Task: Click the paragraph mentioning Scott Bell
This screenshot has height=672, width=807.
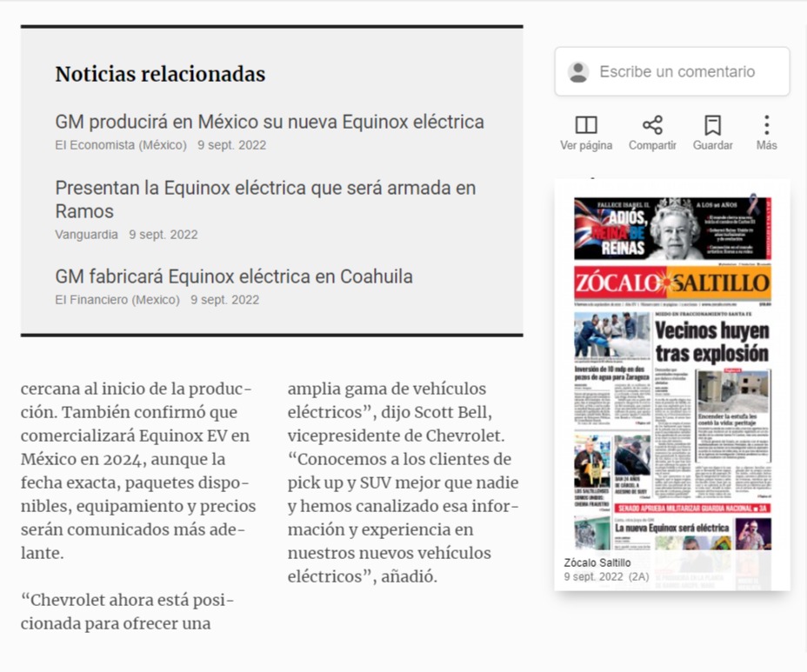Action: pos(403,482)
